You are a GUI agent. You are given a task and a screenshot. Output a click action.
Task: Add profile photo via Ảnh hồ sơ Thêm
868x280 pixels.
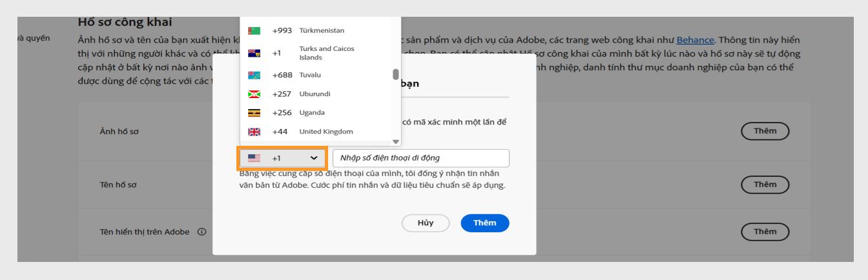point(765,131)
